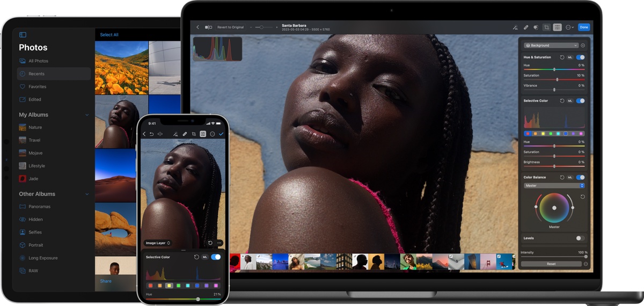Image resolution: width=644 pixels, height=306 pixels.
Task: Open Edited in iPad sidebar
Action: (54, 99)
